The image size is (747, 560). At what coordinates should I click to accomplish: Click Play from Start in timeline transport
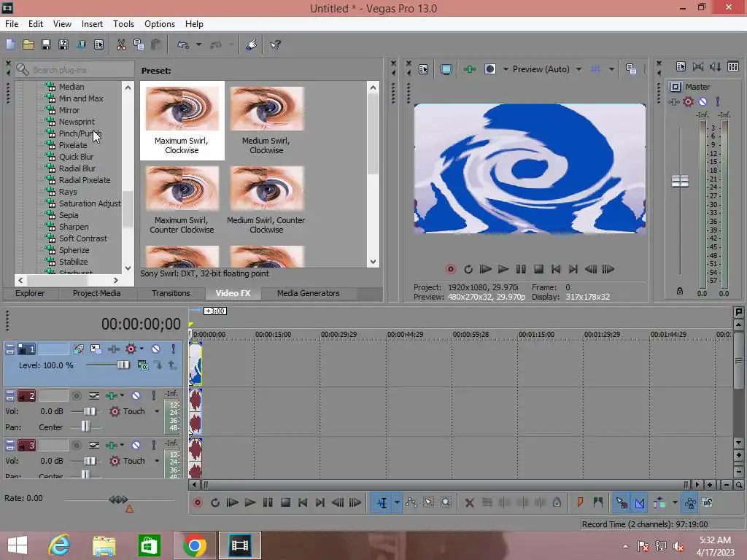click(232, 502)
